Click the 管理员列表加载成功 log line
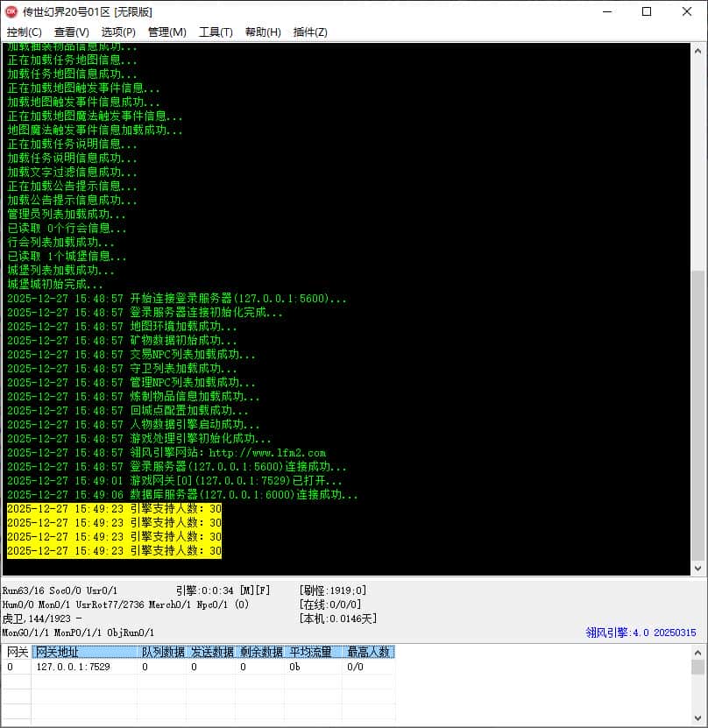This screenshot has height=728, width=708. pos(67,215)
